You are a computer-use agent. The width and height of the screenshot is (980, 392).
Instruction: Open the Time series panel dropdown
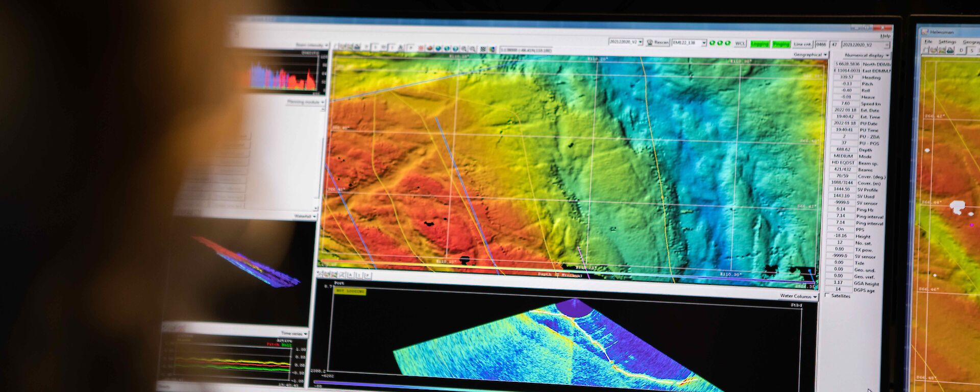(295, 333)
